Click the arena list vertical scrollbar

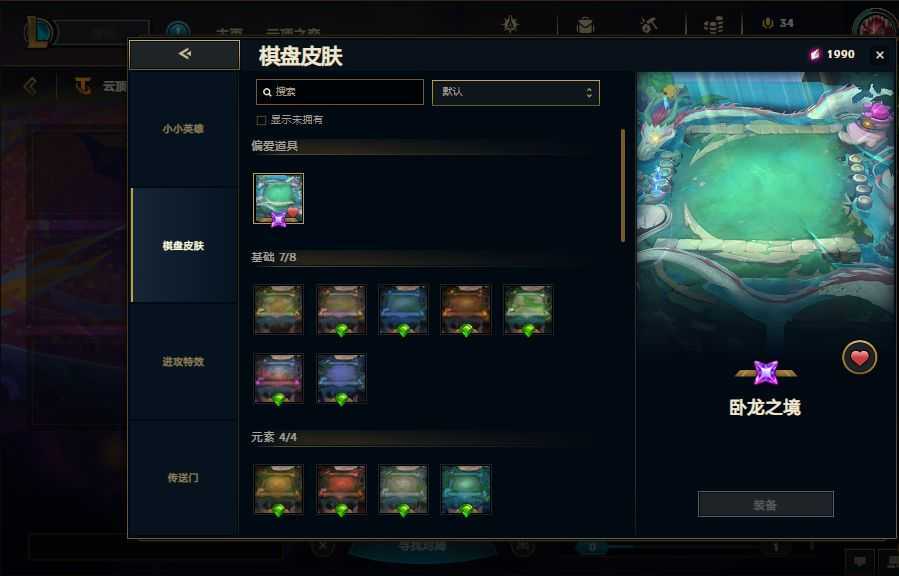(623, 186)
